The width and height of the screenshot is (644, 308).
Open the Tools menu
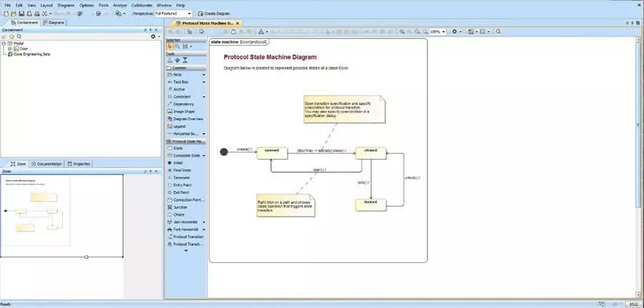click(x=104, y=5)
